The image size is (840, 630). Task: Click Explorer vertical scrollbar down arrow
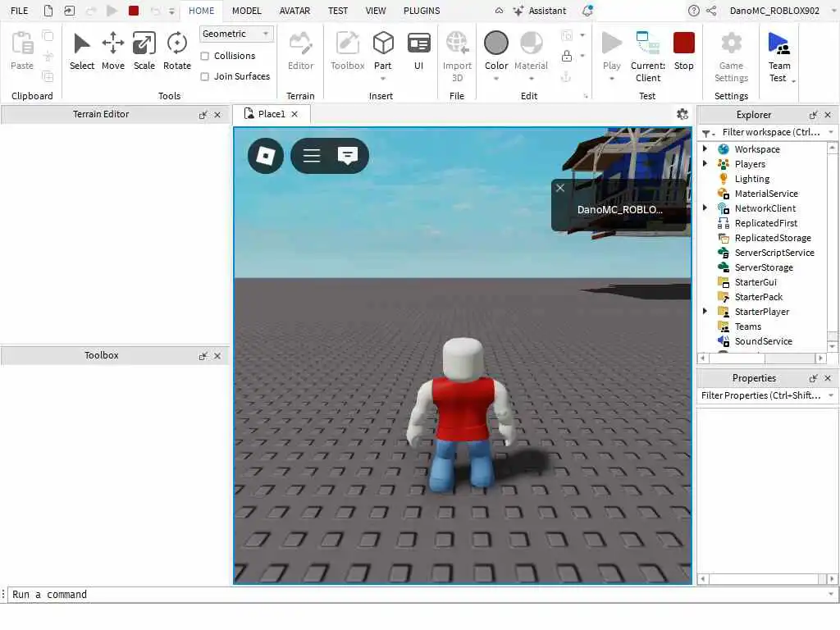pos(832,347)
